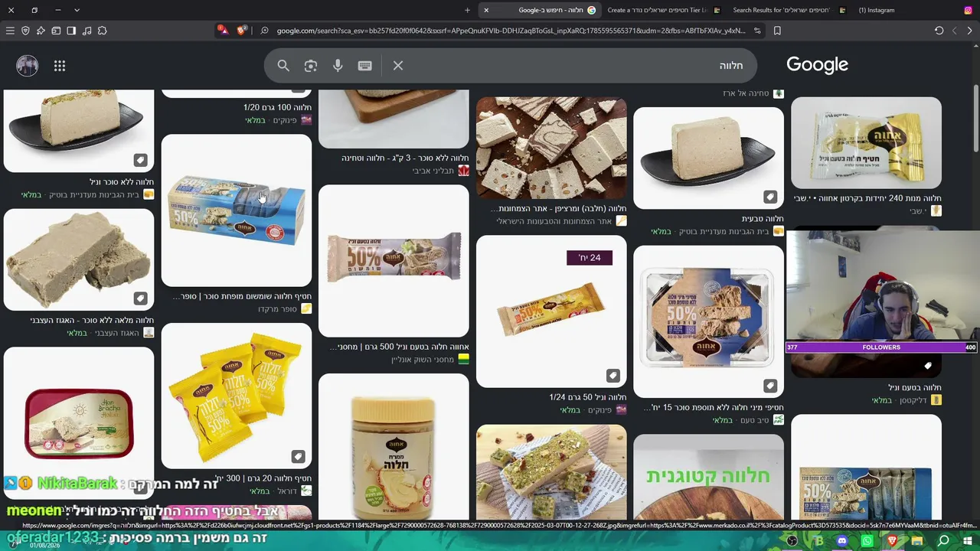Open Discord from the taskbar
This screenshot has height=551, width=980.
point(842,541)
